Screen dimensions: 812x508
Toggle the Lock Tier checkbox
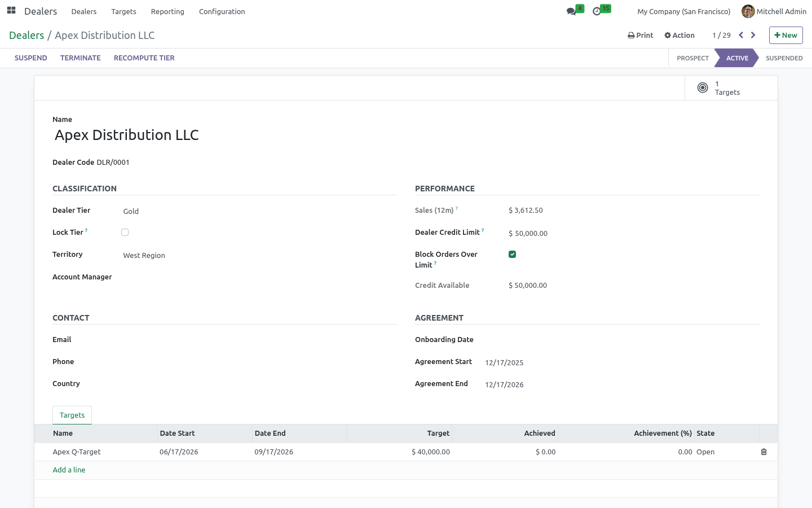125,232
